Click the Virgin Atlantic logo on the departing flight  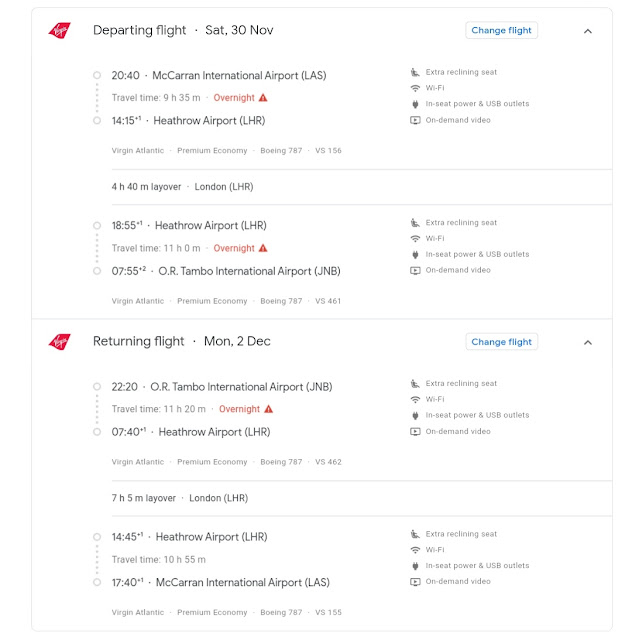pos(60,30)
